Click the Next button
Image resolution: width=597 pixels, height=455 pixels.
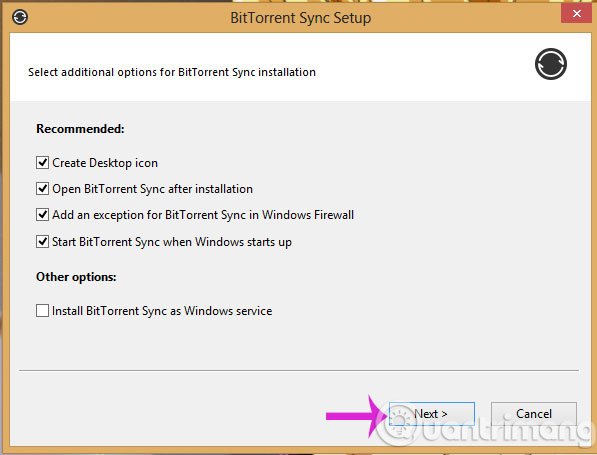click(432, 413)
